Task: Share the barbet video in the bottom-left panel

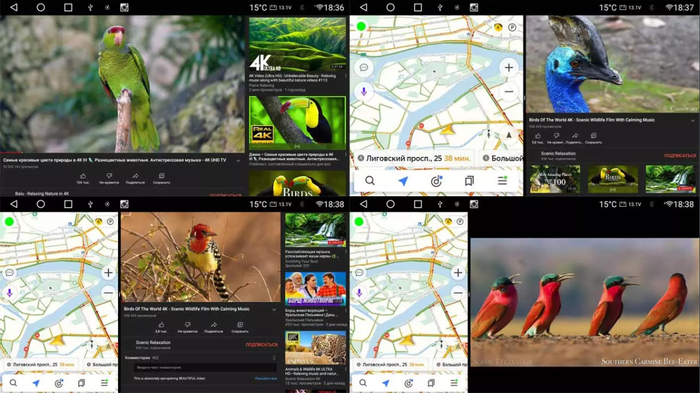Action: pos(214,327)
